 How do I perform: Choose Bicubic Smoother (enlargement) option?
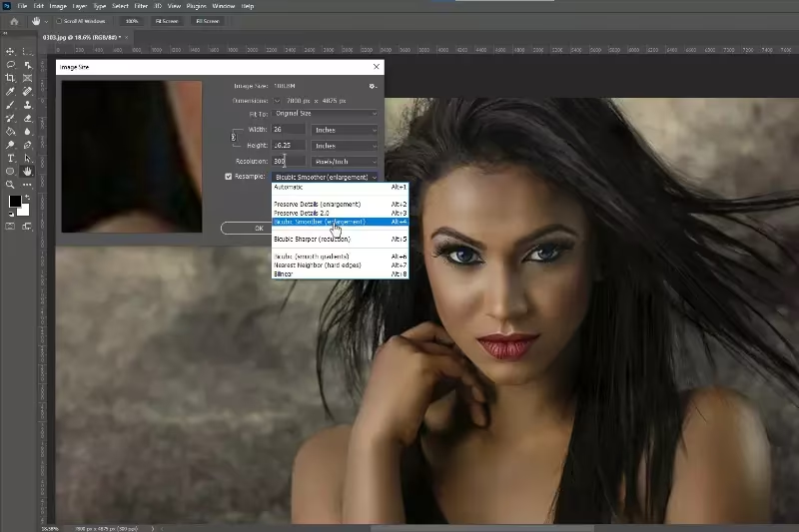click(340, 222)
